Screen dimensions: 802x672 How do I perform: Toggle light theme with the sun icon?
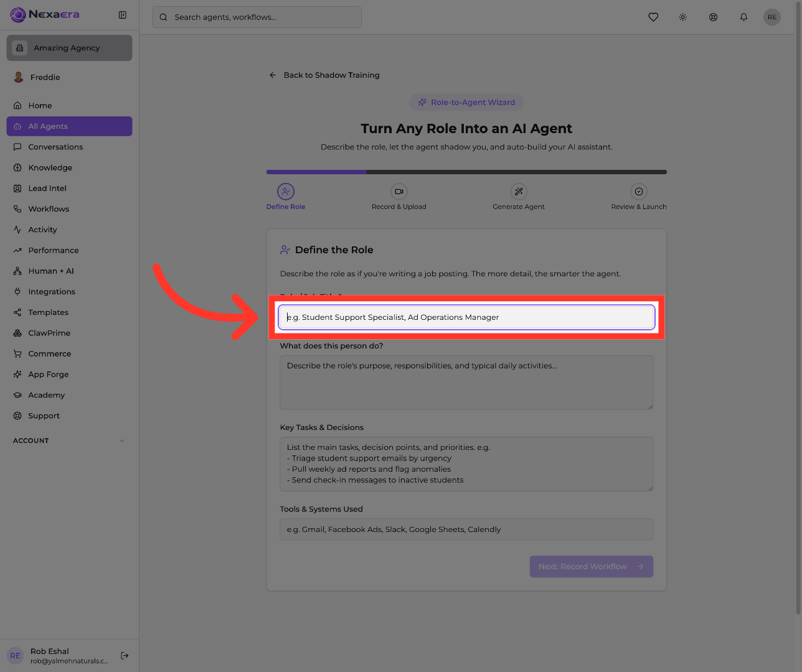683,17
